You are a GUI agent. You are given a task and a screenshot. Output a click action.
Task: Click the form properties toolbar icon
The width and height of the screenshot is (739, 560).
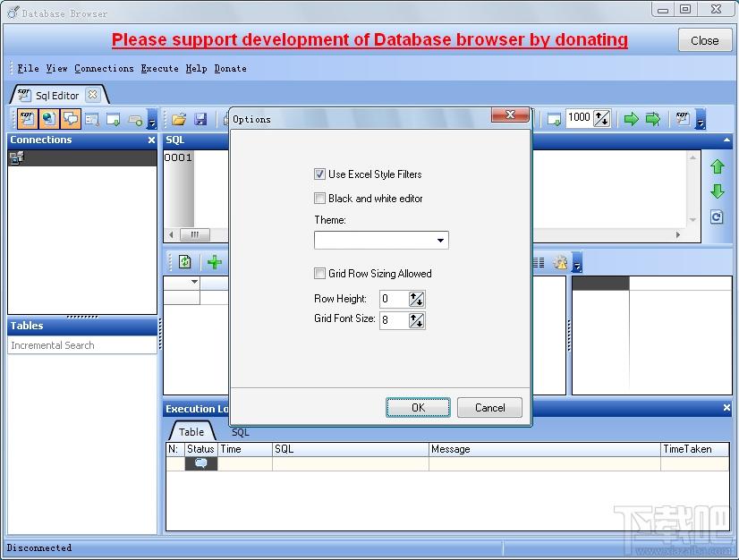pyautogui.click(x=92, y=119)
